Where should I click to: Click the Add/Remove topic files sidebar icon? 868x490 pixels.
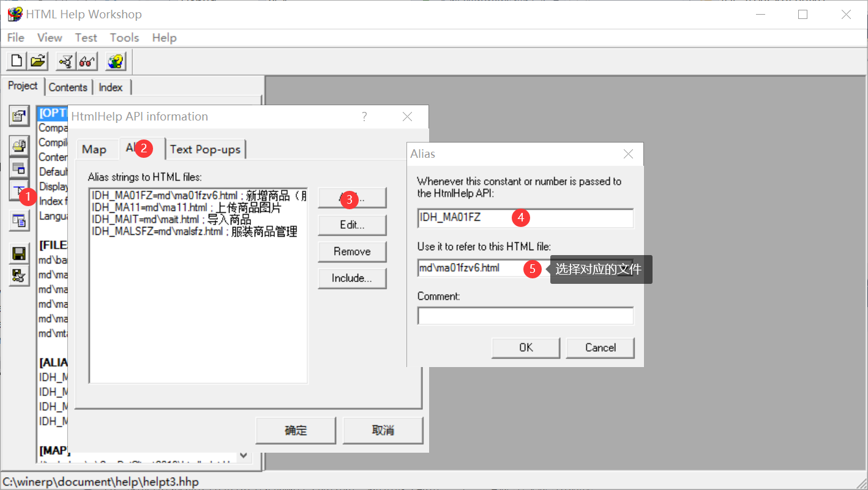[20, 146]
